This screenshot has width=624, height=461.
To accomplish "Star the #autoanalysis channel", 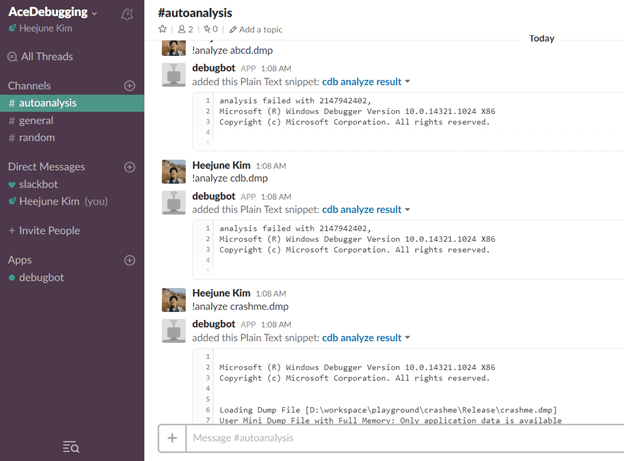I will 163,30.
